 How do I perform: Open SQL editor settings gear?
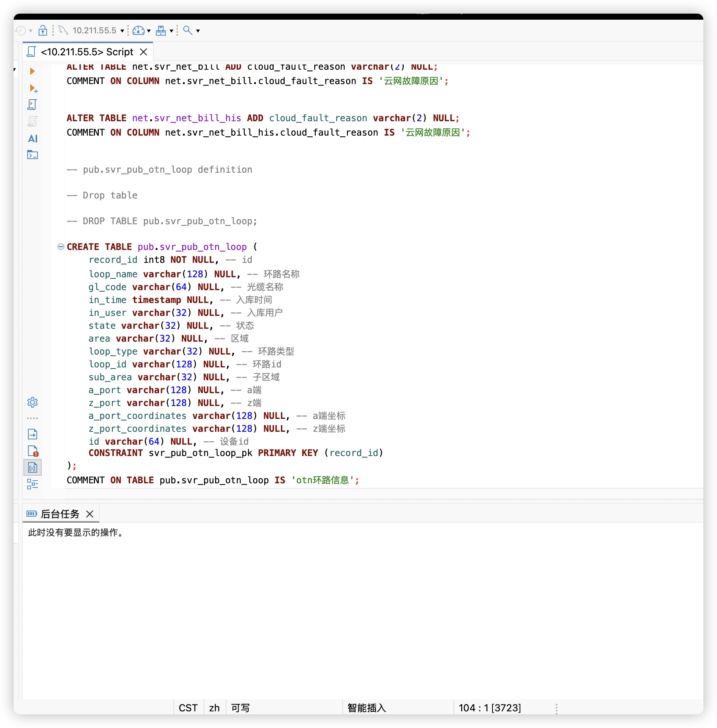click(x=33, y=402)
